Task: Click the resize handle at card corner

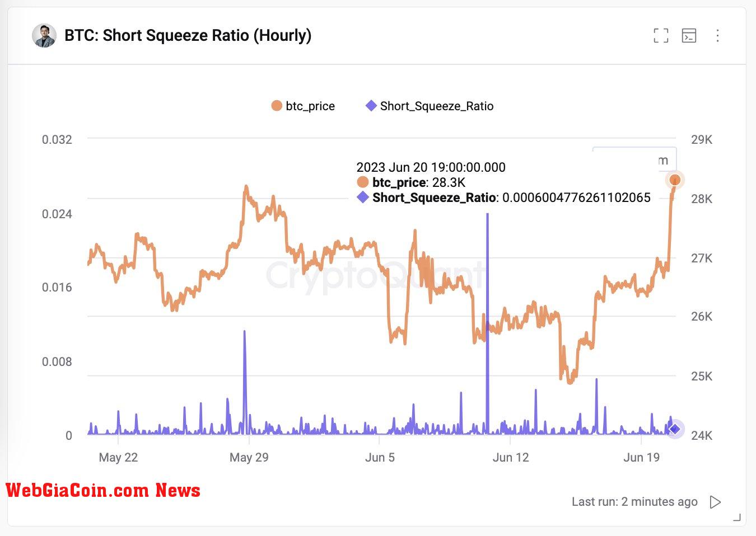Action: click(736, 518)
